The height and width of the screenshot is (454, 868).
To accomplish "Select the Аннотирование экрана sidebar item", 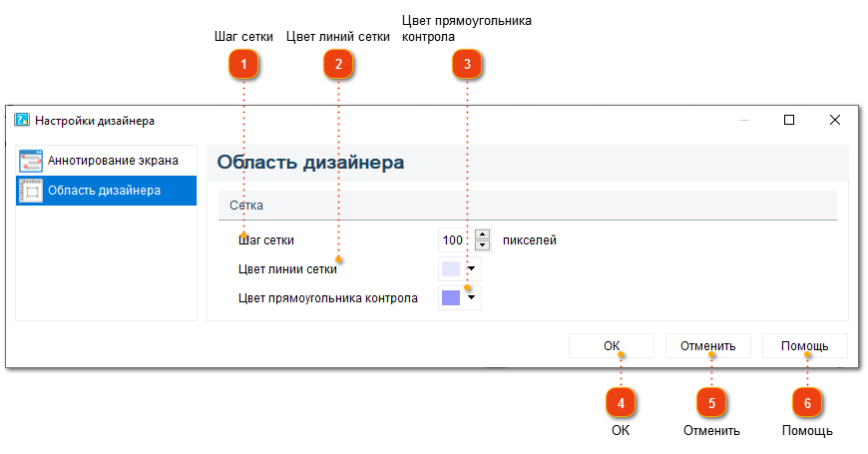I will 107,161.
